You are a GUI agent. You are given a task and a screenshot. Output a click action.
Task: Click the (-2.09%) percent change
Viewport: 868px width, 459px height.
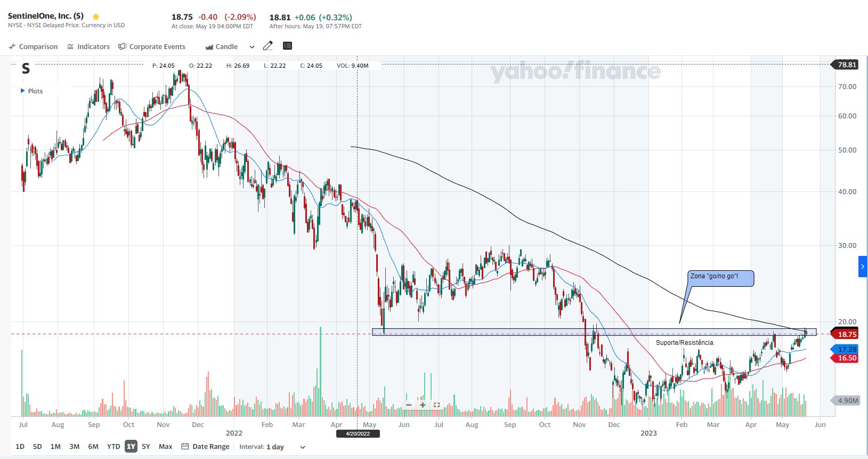coord(240,17)
